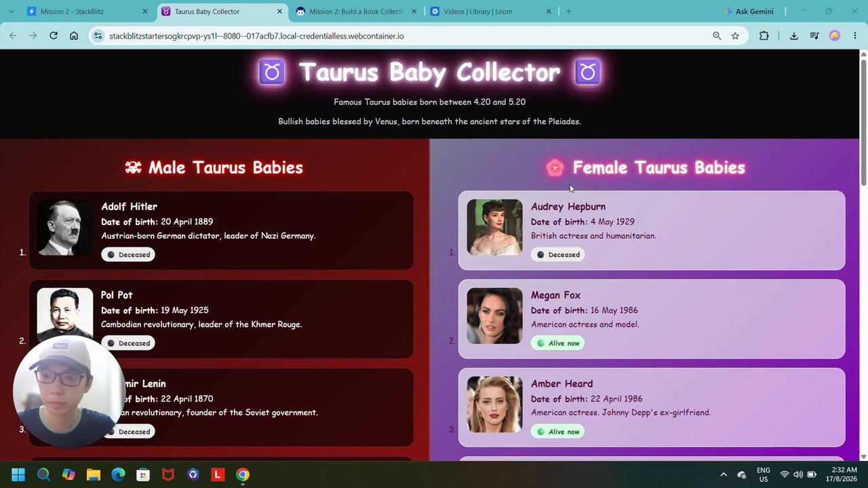Open McAfee from the taskbar
Image resolution: width=868 pixels, height=488 pixels.
click(168, 474)
